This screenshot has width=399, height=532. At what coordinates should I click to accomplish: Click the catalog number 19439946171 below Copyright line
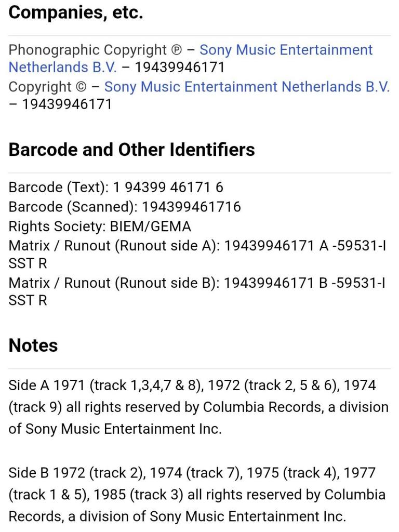pos(67,104)
